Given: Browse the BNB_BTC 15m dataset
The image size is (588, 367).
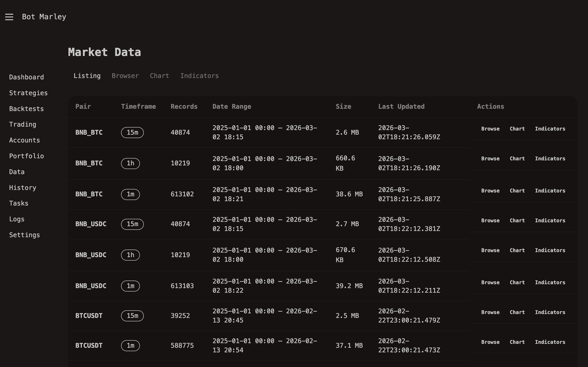Looking at the screenshot, I should 490,129.
